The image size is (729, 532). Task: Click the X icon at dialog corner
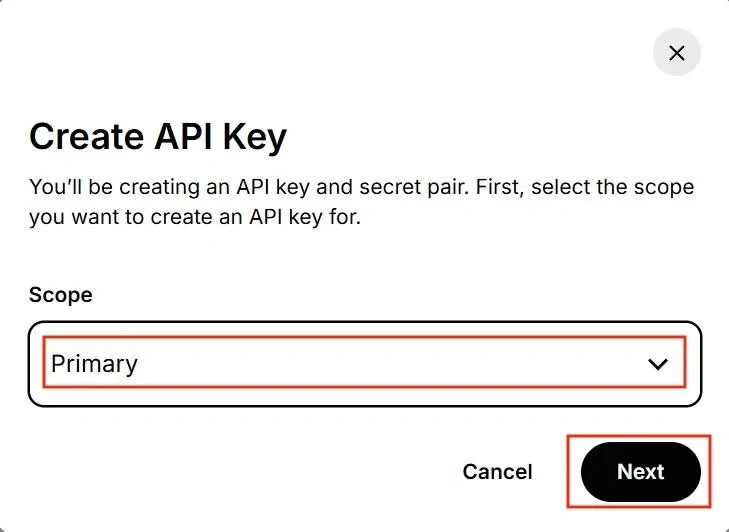[676, 53]
